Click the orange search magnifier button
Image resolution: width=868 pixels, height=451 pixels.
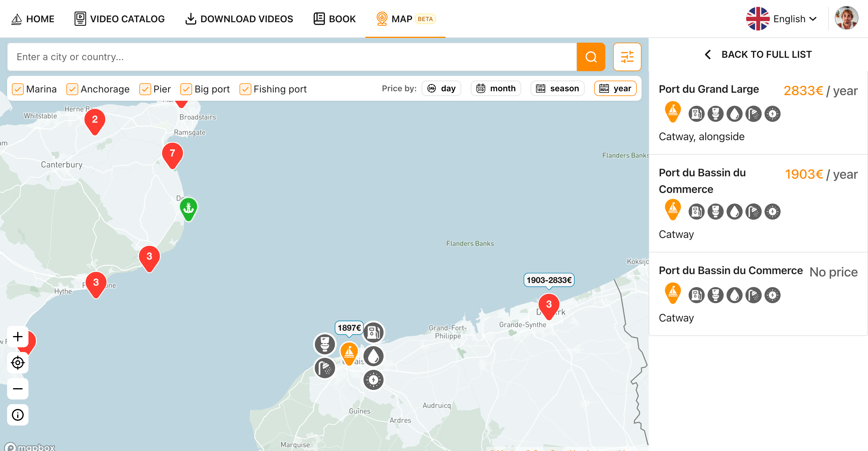pyautogui.click(x=591, y=57)
